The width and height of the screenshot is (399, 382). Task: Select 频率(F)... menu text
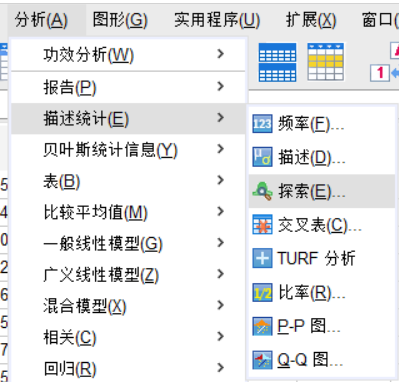pos(311,124)
